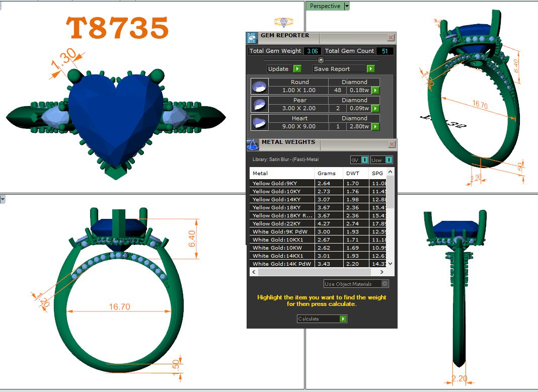Collapse the Gem Reporter summary section

tap(321, 60)
